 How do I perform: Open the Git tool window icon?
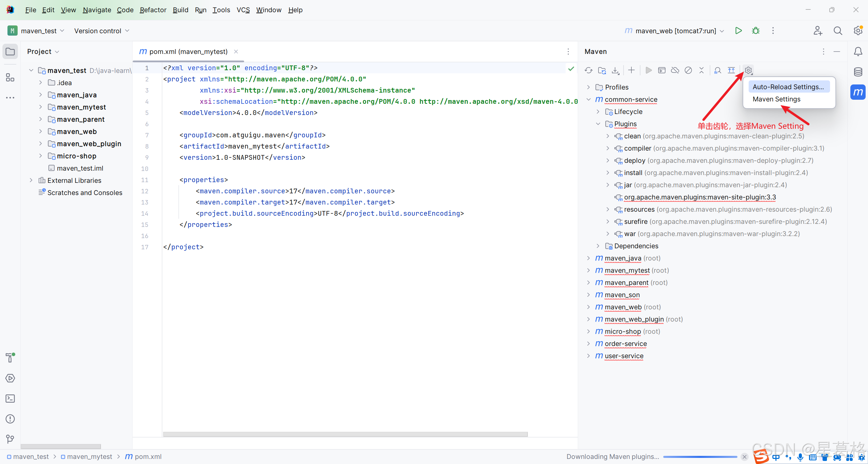[10, 439]
